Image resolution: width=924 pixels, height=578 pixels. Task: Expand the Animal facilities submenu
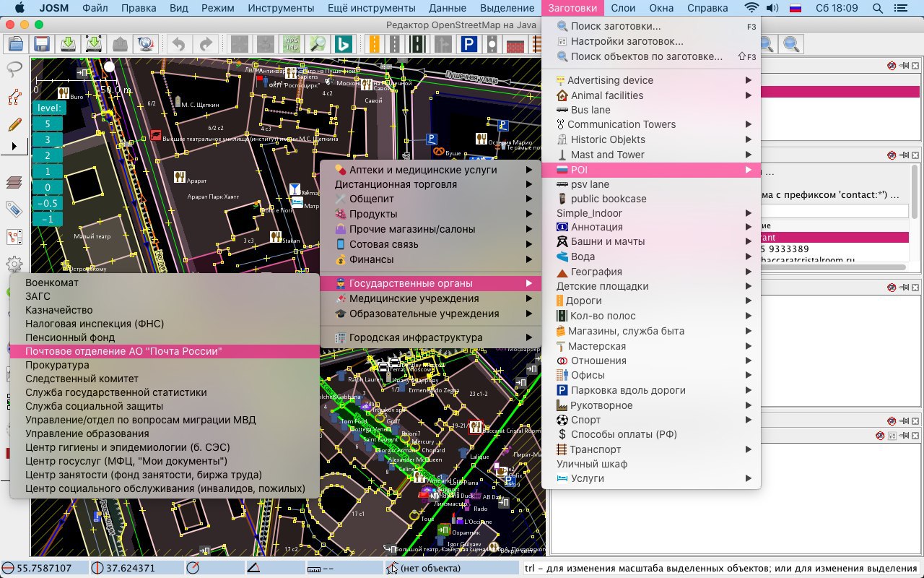tap(652, 95)
